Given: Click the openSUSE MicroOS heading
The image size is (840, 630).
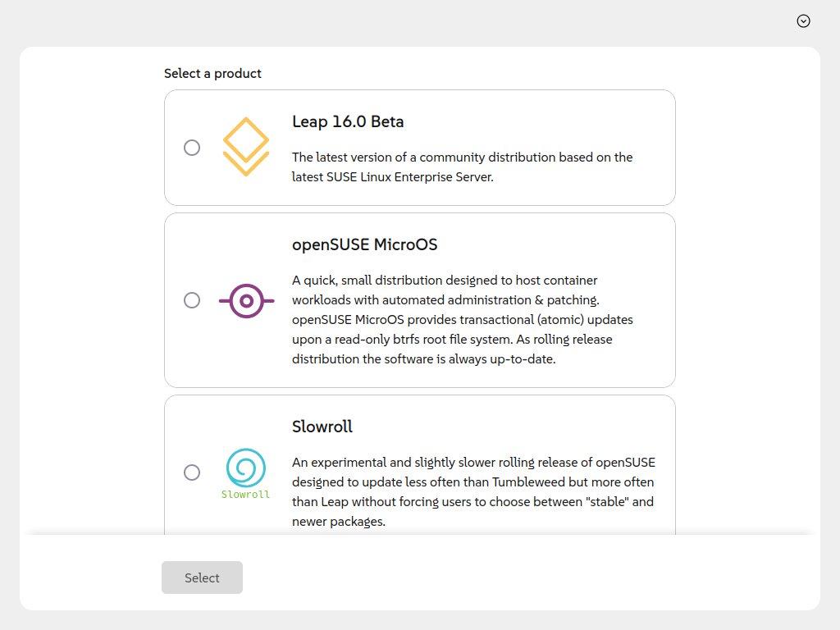Looking at the screenshot, I should 364,244.
